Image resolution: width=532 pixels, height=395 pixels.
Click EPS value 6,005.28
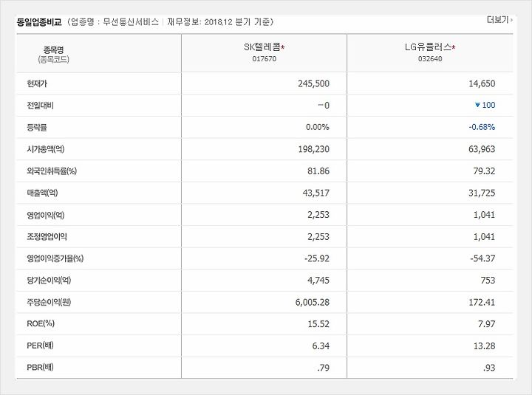312,302
